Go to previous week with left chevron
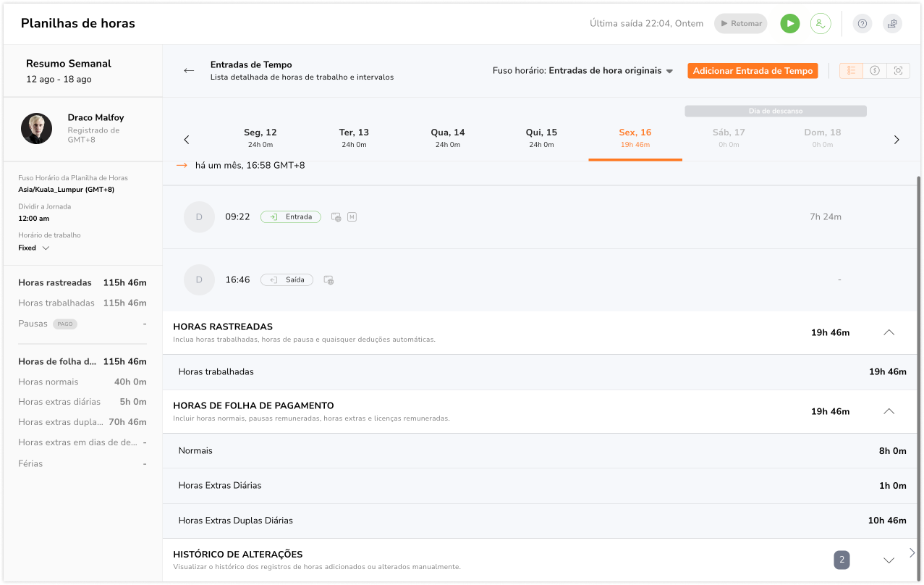 coord(187,140)
